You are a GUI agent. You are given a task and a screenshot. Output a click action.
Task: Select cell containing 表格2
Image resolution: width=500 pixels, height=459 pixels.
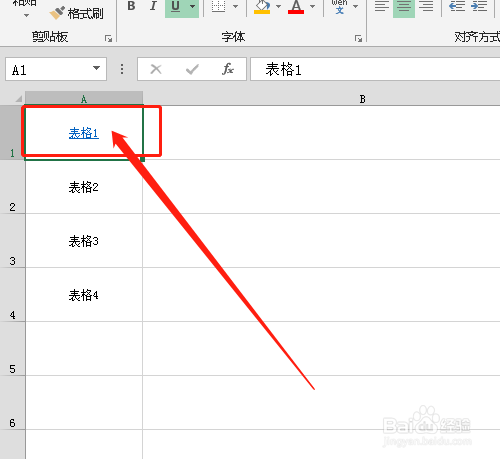click(x=84, y=187)
